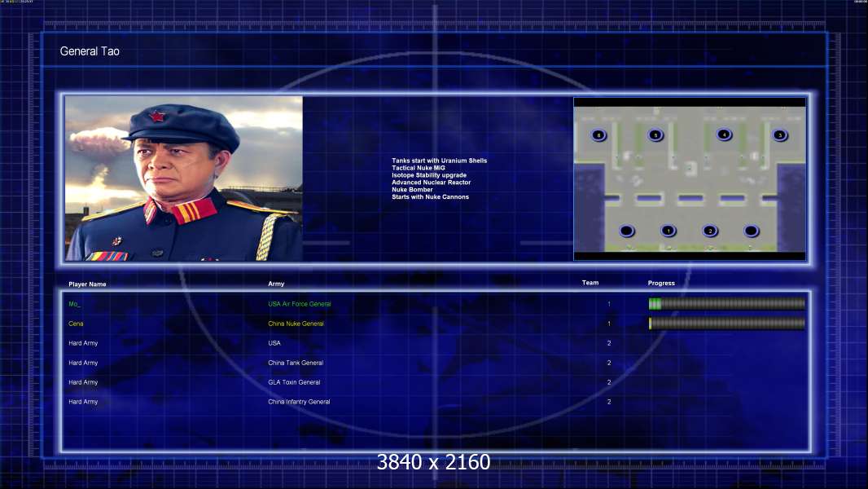Click Hard Army name beside China Infantry General
This screenshot has height=489, width=868.
point(83,402)
